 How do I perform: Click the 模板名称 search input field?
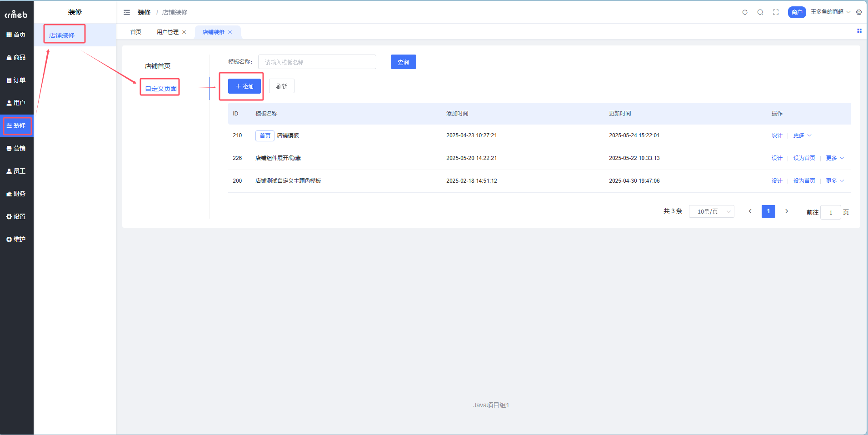pyautogui.click(x=317, y=62)
